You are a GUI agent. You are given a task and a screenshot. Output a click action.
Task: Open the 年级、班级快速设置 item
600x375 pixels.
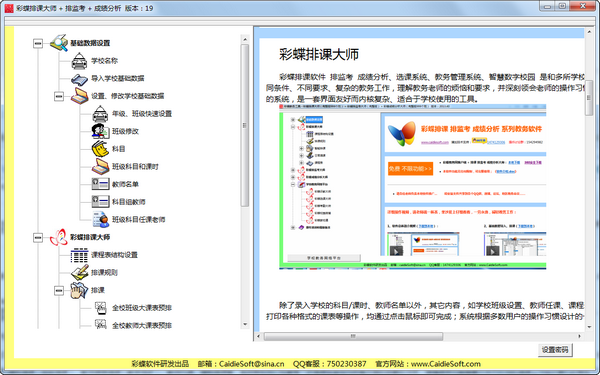click(x=142, y=114)
